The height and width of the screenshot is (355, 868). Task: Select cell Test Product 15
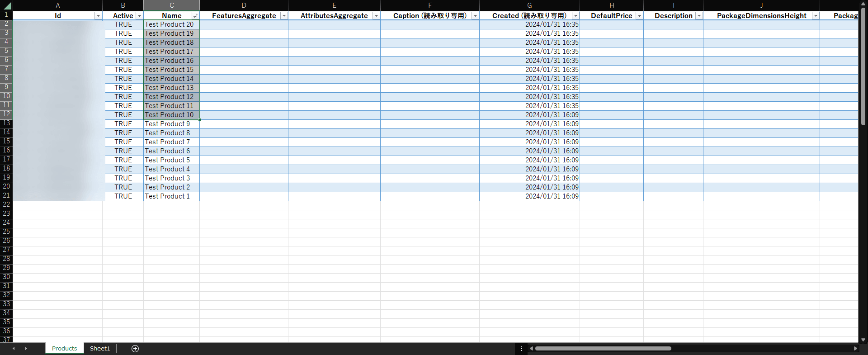(172, 70)
